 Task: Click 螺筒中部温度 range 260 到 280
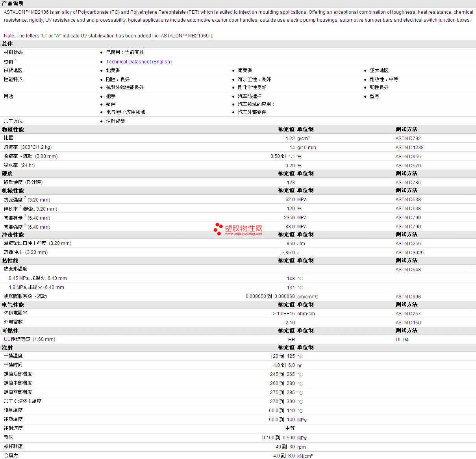[x=282, y=383]
